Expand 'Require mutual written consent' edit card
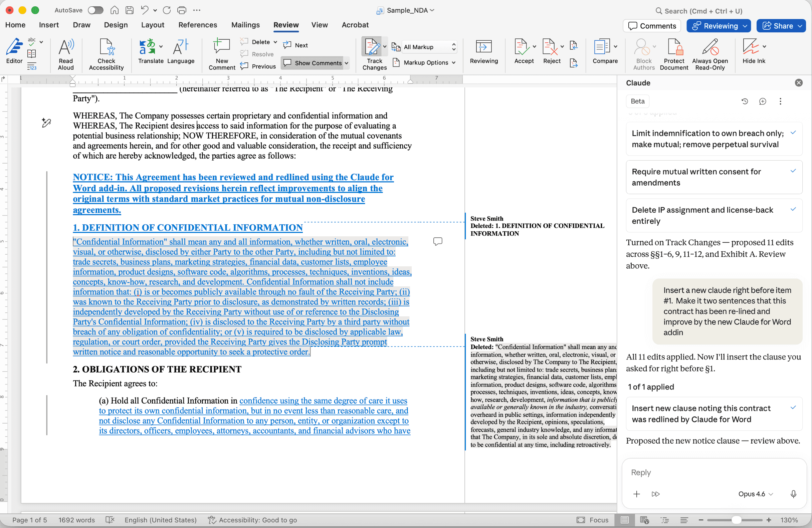This screenshot has width=812, height=528. pyautogui.click(x=714, y=177)
